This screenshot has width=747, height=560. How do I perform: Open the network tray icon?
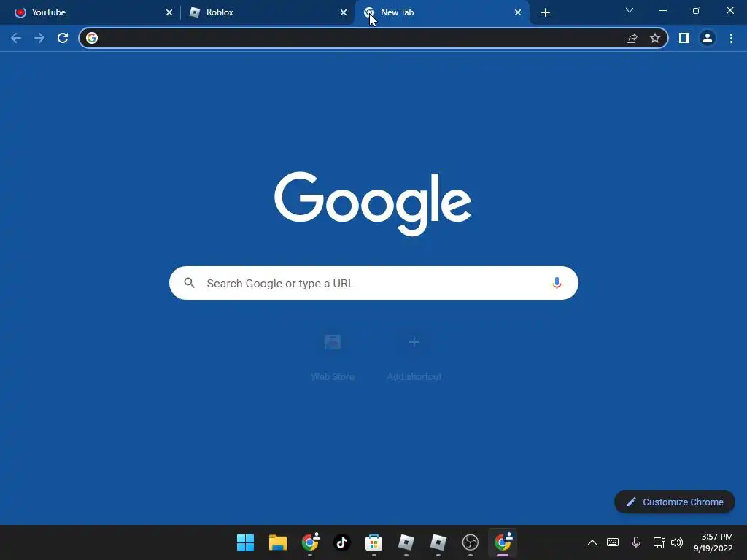tap(659, 542)
